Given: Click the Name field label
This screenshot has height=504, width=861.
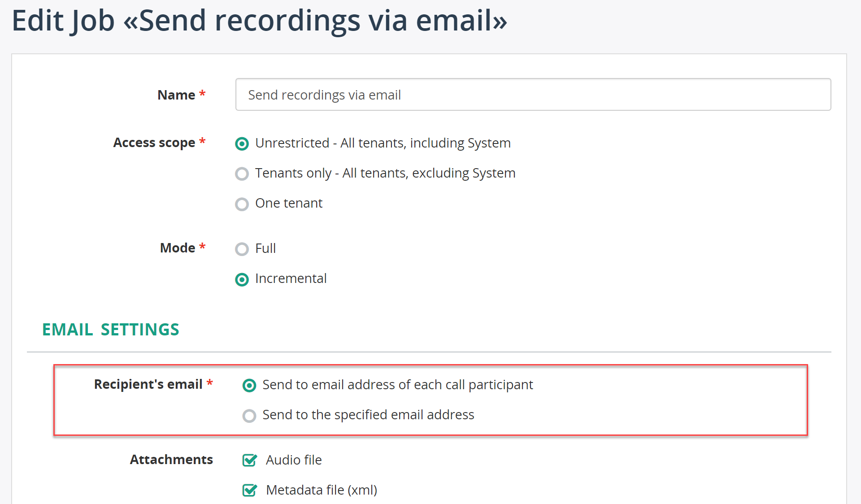Looking at the screenshot, I should tap(176, 95).
